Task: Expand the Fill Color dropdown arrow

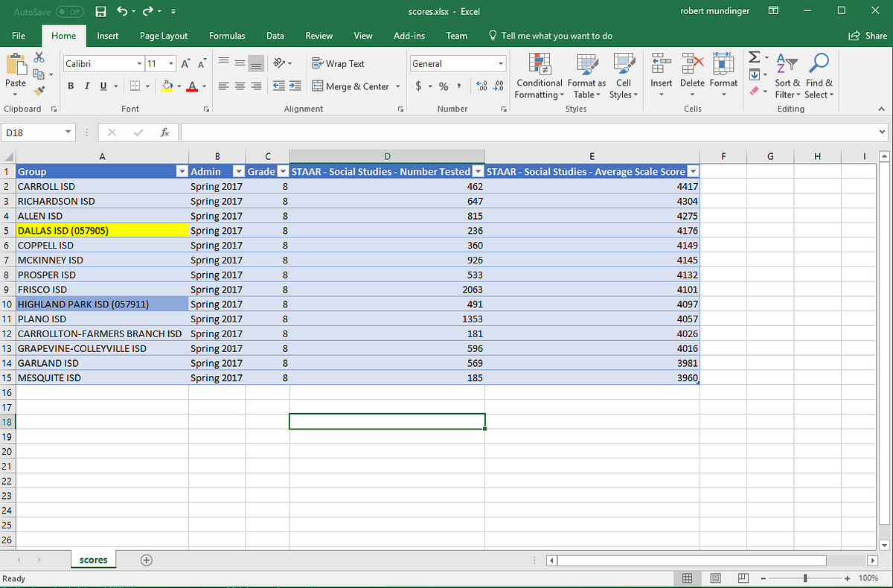Action: [179, 86]
